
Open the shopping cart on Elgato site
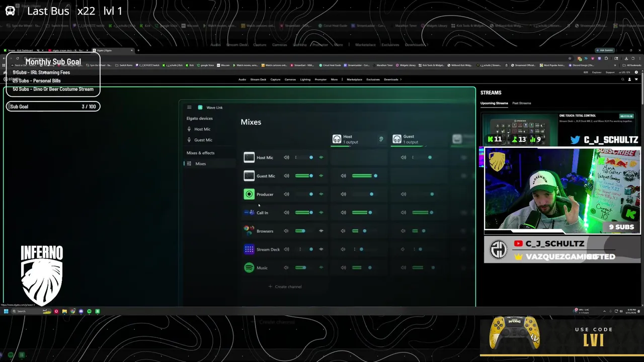point(636,79)
